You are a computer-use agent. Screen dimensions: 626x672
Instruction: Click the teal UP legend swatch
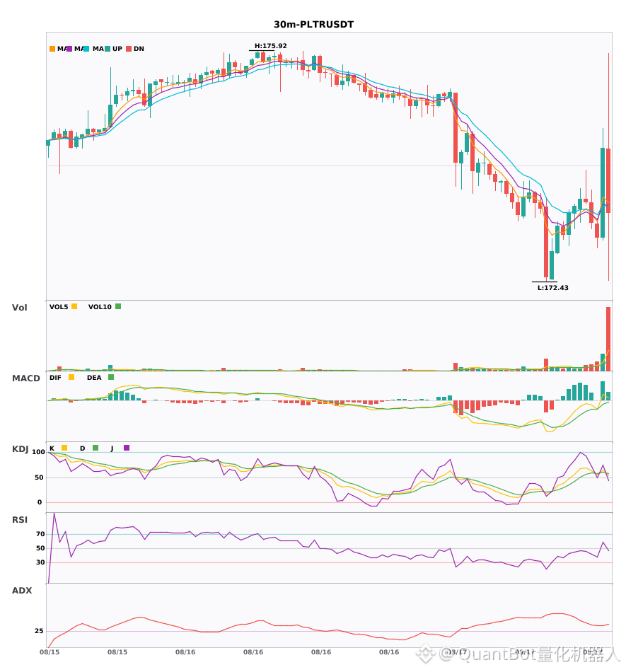(108, 49)
